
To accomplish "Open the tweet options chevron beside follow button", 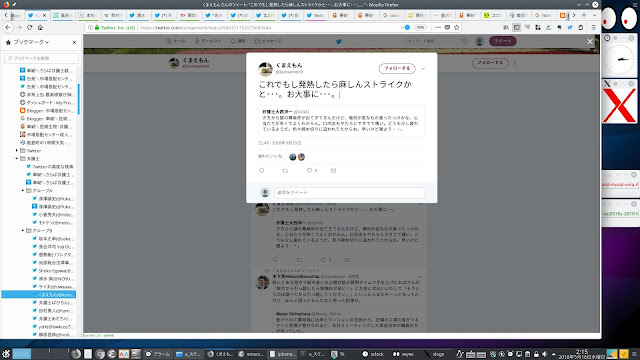I will click(x=423, y=69).
